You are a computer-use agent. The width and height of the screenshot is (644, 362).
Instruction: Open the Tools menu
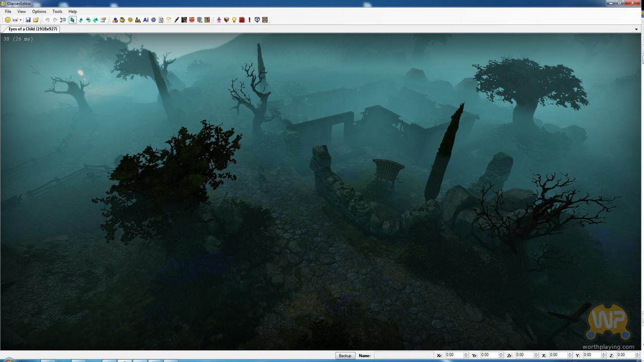[x=57, y=12]
